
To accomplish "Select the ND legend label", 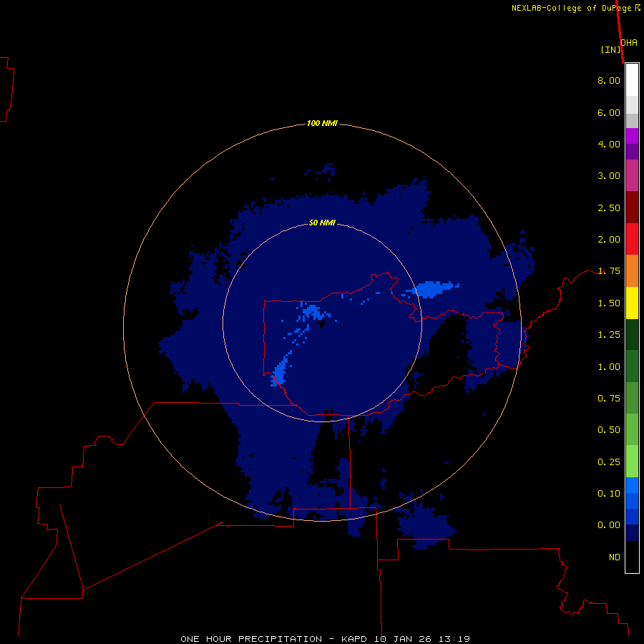I will pos(615,557).
